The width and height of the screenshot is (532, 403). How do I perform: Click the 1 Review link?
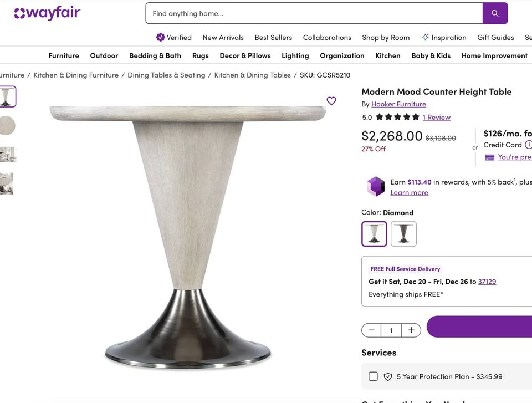437,117
